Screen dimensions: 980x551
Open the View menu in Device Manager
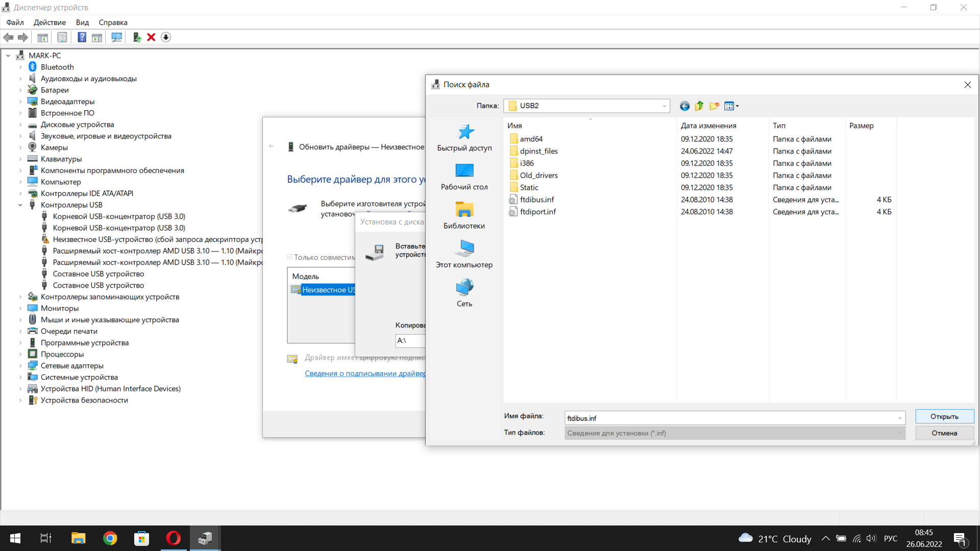82,22
